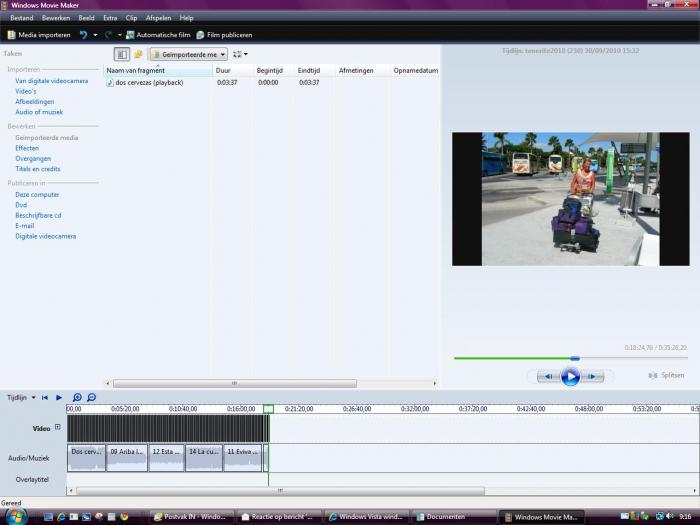Open the Geïmporteerde media dropdown

(x=189, y=54)
